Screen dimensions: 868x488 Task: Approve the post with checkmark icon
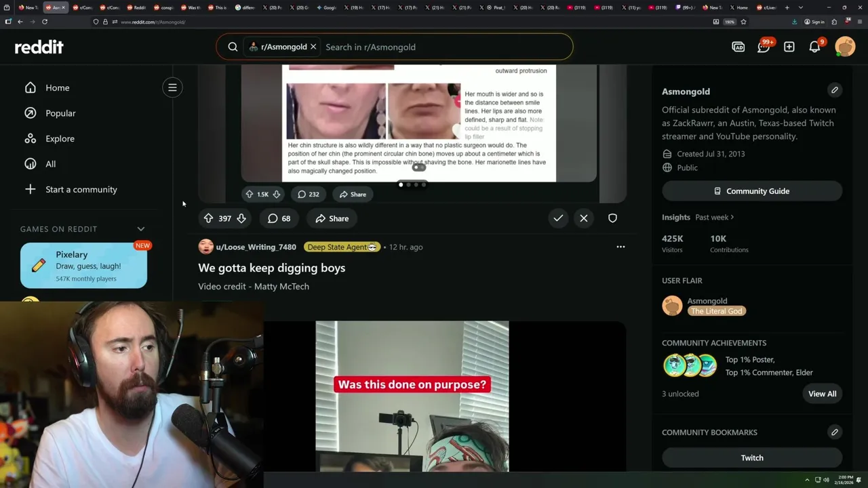(558, 218)
